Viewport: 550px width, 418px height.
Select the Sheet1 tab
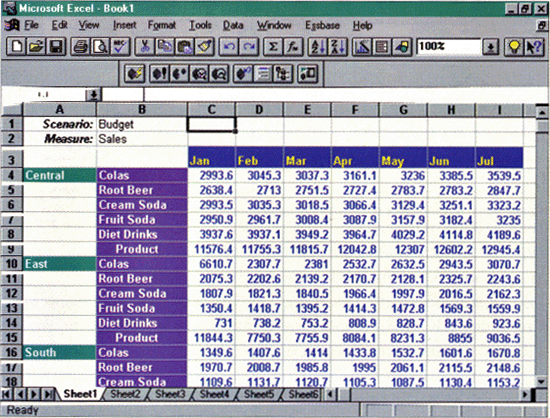(x=80, y=394)
